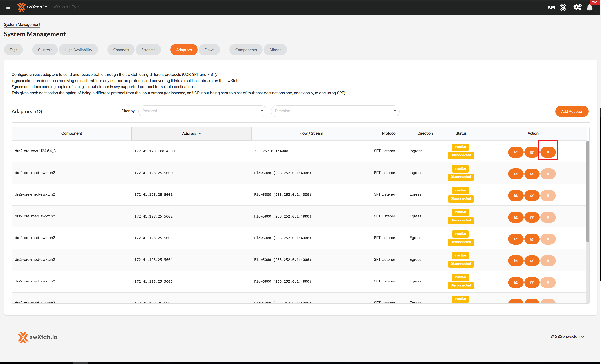Open the settings gears icon
Screen dimensions: 601x364
pos(577,7)
